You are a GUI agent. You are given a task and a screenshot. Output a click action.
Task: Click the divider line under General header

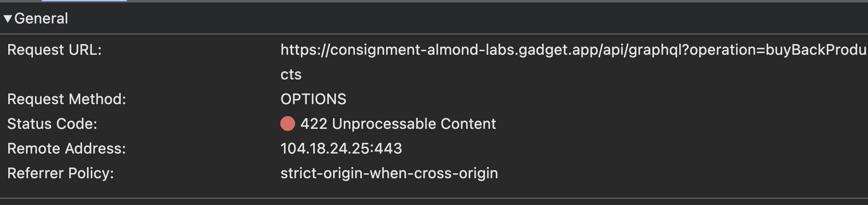pyautogui.click(x=434, y=34)
